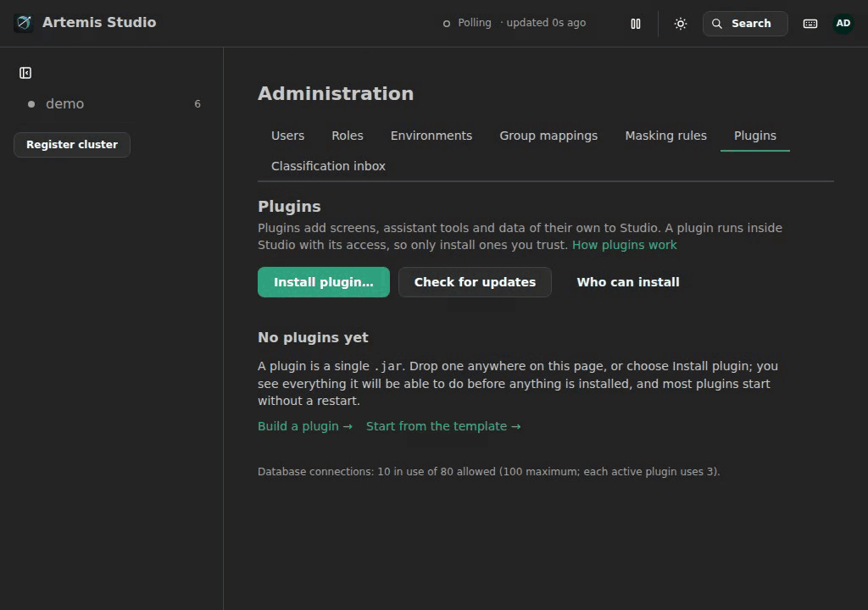Click the 'updated 0s ago' text
This screenshot has width=868, height=610.
[x=546, y=23]
